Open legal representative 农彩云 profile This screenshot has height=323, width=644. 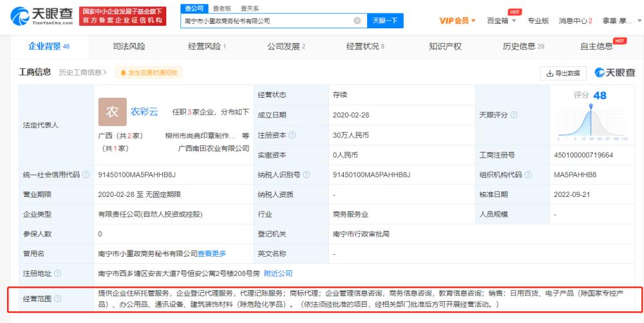[144, 111]
